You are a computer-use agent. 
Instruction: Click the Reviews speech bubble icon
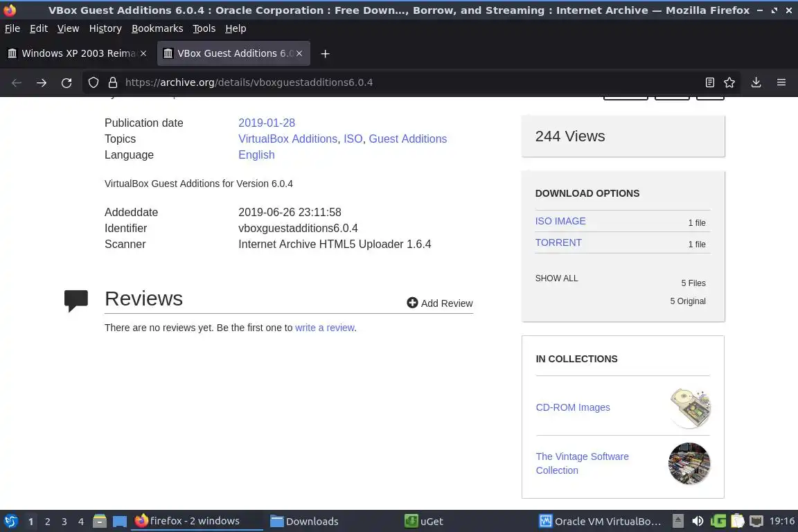point(76,301)
